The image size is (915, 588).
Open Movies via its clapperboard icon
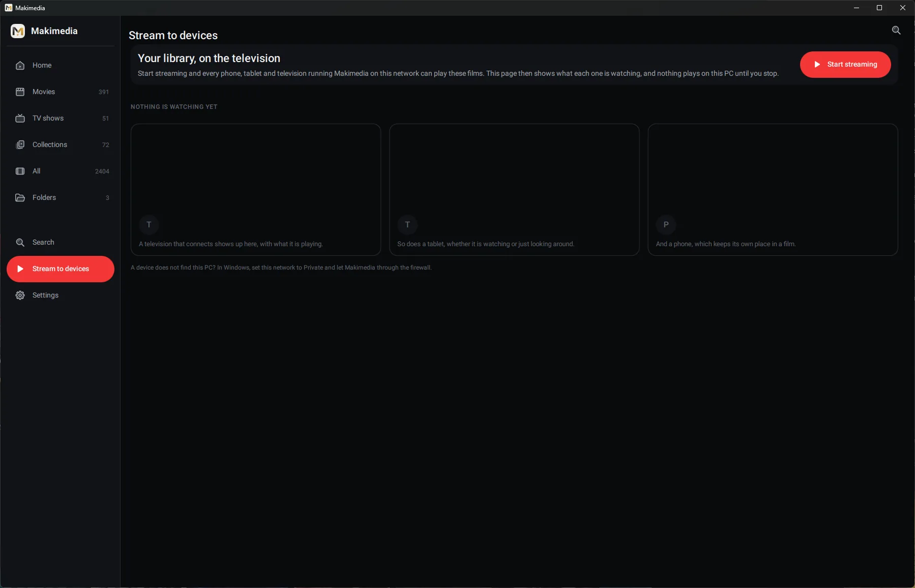point(20,92)
